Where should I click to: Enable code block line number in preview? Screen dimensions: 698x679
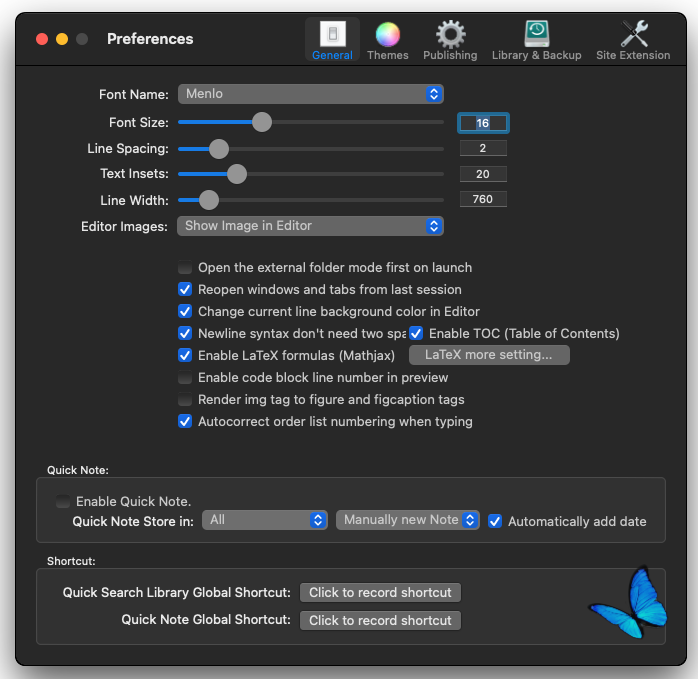(x=185, y=378)
